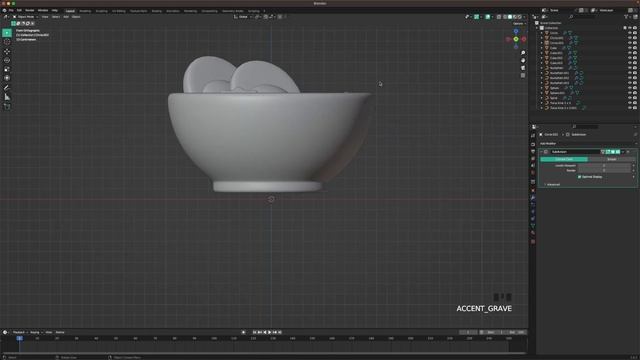Switch to the Sculpting workspace tab
The image size is (640, 360).
click(101, 11)
